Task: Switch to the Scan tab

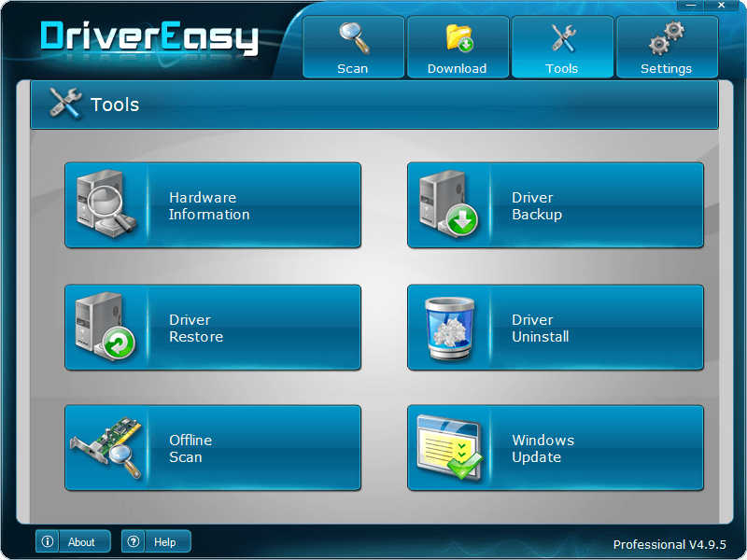Action: tap(353, 47)
